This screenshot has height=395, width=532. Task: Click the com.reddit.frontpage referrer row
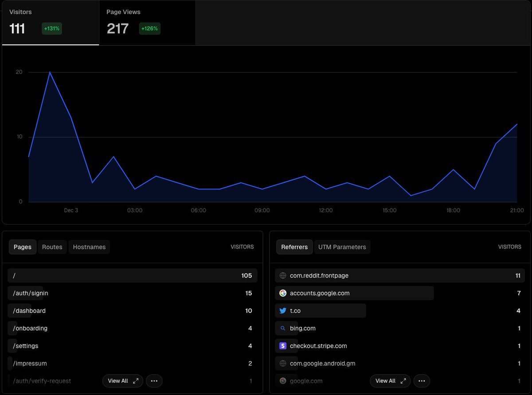399,275
